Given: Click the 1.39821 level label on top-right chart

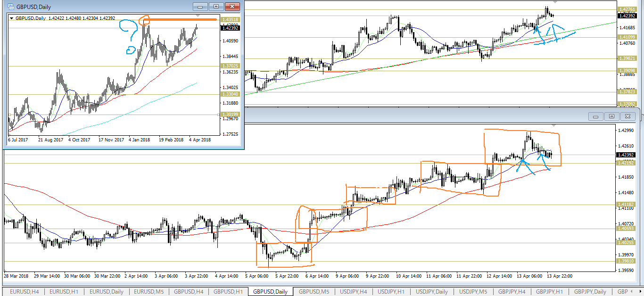Looking at the screenshot, I should [x=627, y=58].
